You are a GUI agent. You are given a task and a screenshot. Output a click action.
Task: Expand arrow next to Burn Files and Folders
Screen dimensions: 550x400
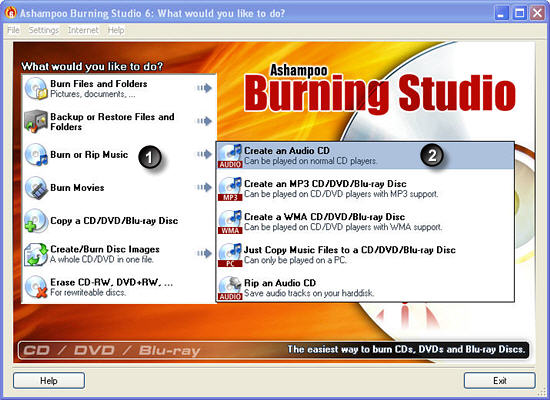(x=204, y=88)
